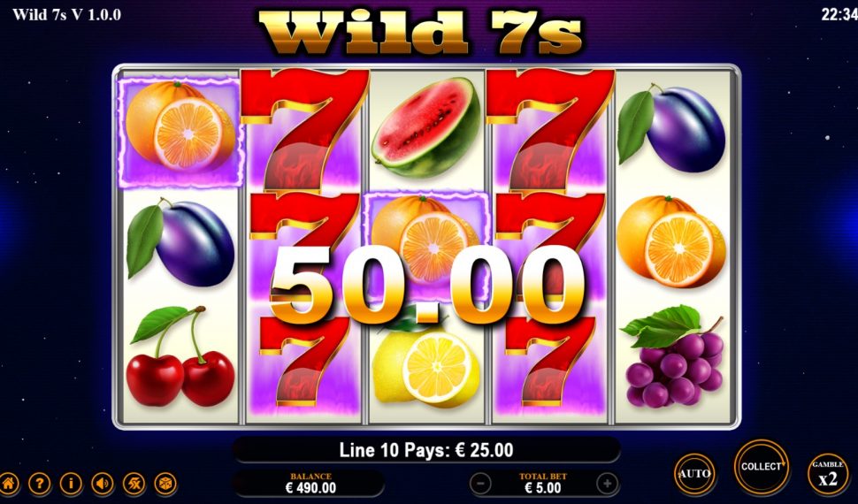Viewport: 858px width, 504px height.
Task: Click the cherries symbol on first reel
Action: pos(180,355)
